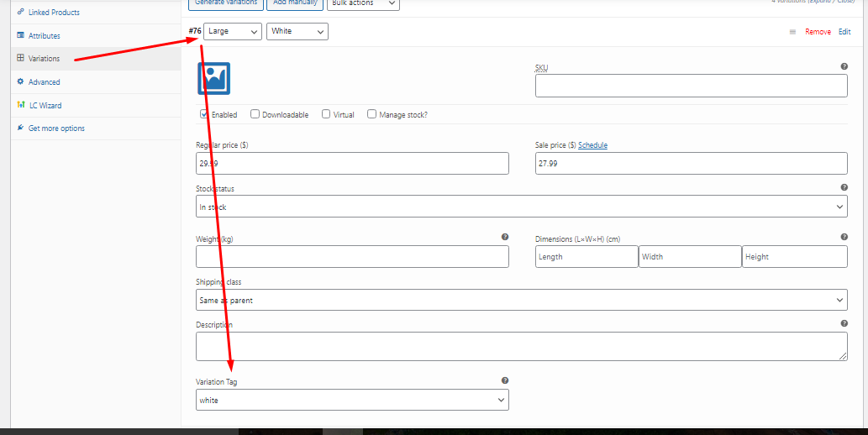Viewport: 868px width, 435px height.
Task: Uncheck the Enabled checkbox
Action: point(204,114)
